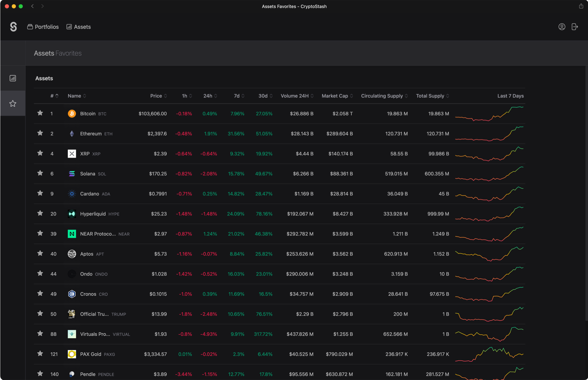The image size is (588, 380).
Task: Click the PAX Gold 7-day sparkline
Action: coord(489,354)
